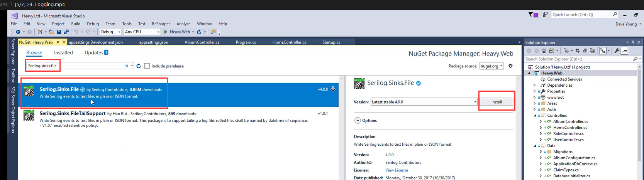Click the Save All toolbar icon
644x180 pixels.
pyautogui.click(x=66, y=32)
